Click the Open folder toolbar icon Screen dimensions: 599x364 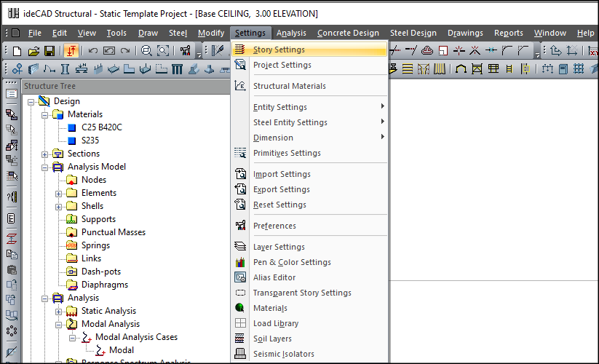pyautogui.click(x=33, y=50)
